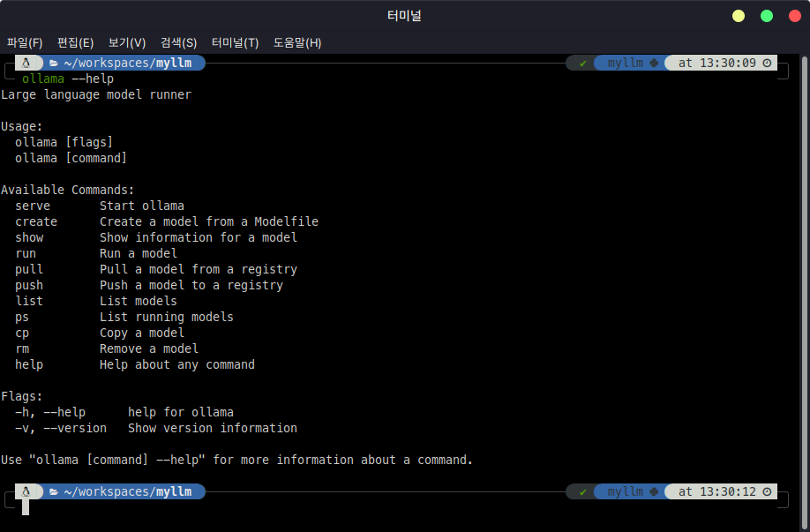Click the 'help' command name in the list
The height and width of the screenshot is (532, 810).
29,364
